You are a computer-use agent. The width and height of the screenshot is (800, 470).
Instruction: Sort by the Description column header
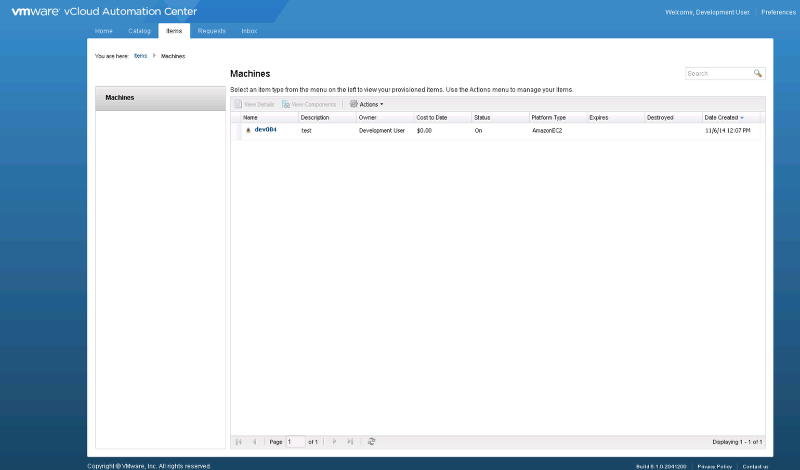pos(327,117)
